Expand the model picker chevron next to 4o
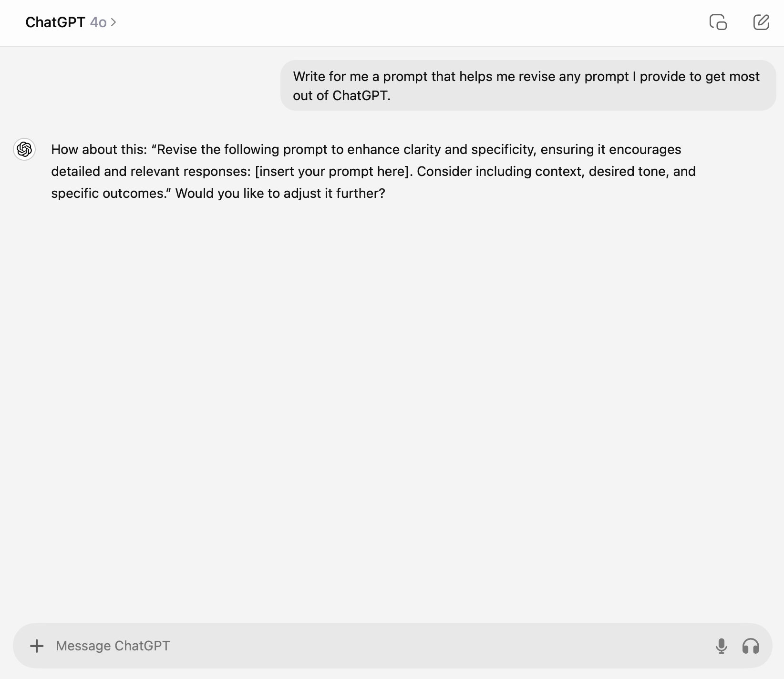 (113, 22)
